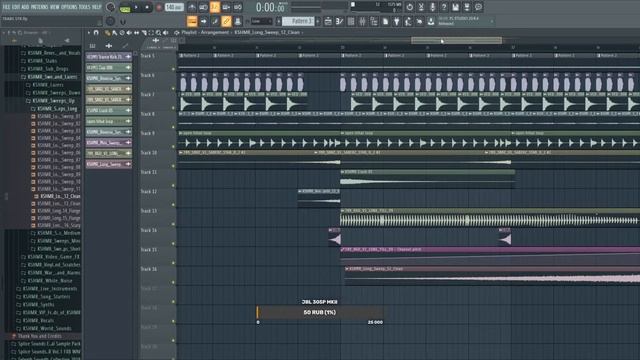Select the playlist playback speaker tool
The height and width of the screenshot is (360, 640).
(166, 33)
